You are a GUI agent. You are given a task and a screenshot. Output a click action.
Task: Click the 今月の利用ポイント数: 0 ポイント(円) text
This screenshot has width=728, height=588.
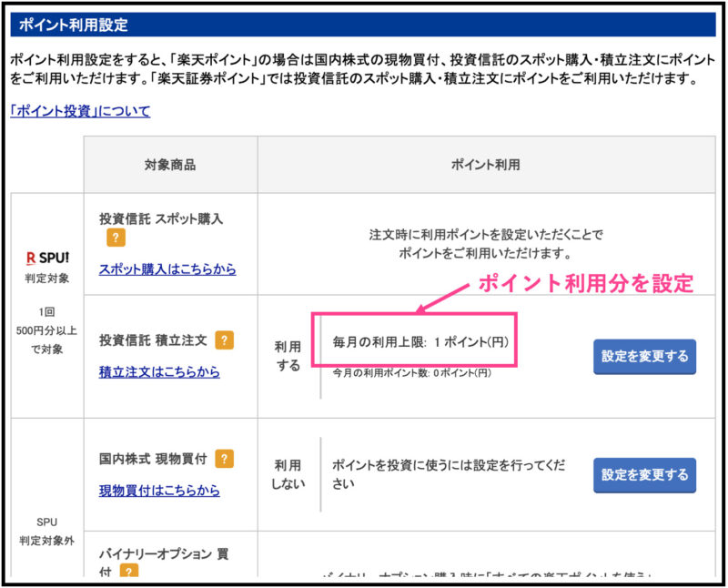pyautogui.click(x=412, y=373)
